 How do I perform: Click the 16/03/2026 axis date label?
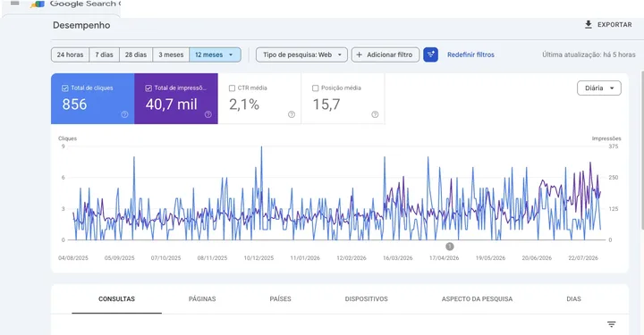point(397,258)
